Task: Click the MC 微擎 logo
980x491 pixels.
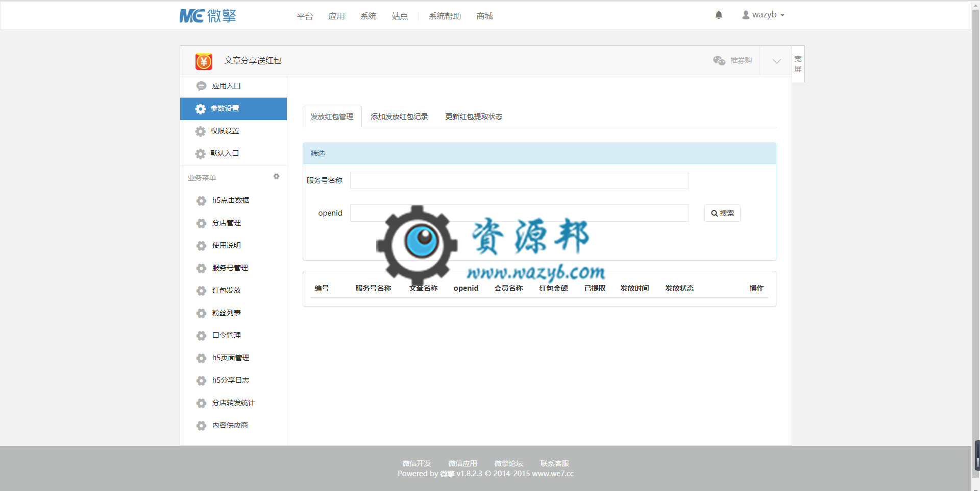Action: pos(208,16)
